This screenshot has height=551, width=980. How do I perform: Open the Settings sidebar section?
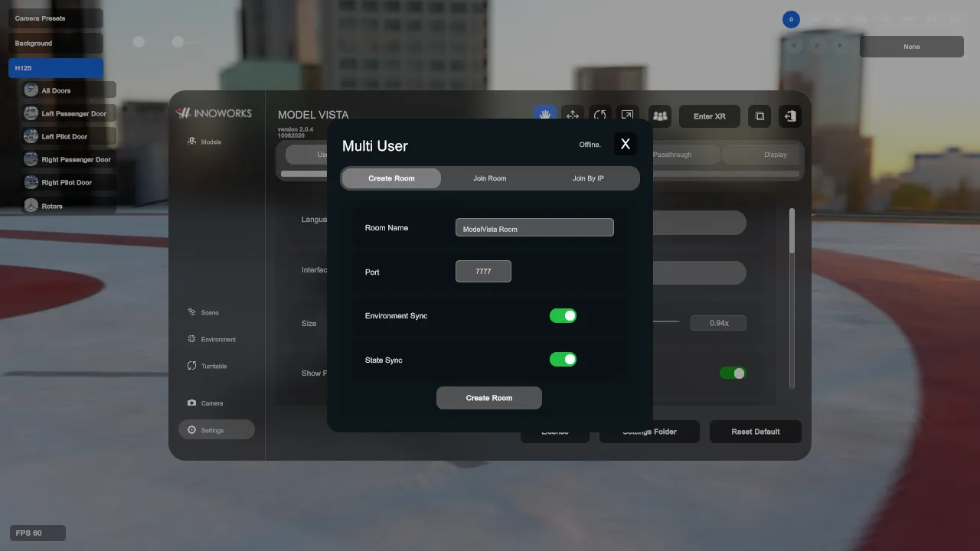point(217,430)
